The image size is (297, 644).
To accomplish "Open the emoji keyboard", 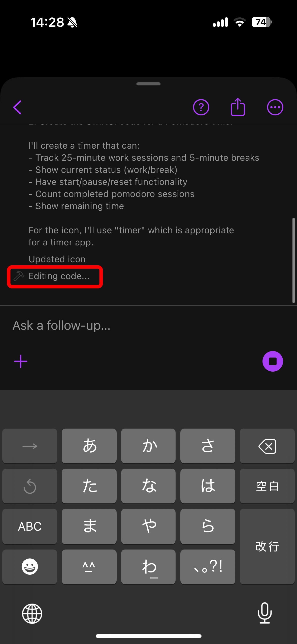I will click(30, 567).
